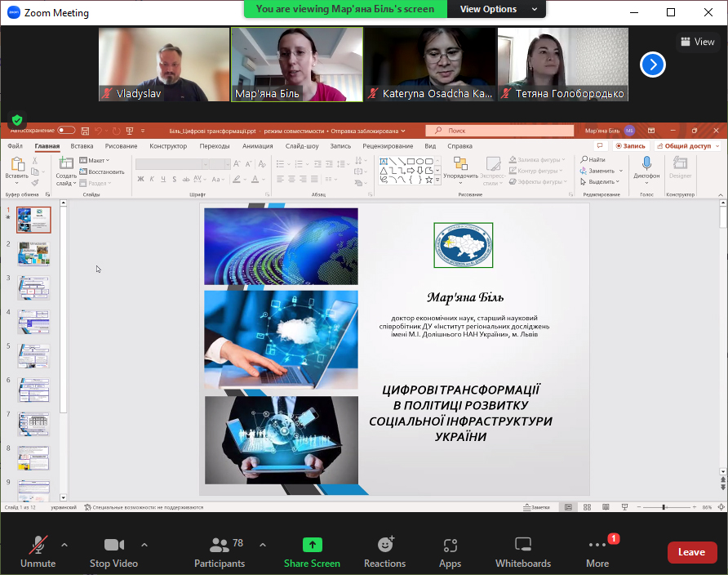Click the green encryption shield icon
The width and height of the screenshot is (728, 575).
[x=17, y=120]
